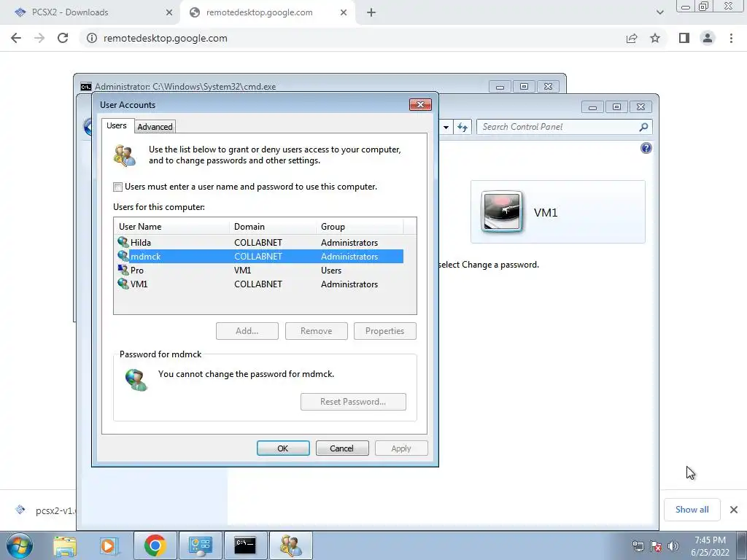
Task: Select the mdmck user row
Action: (260, 256)
